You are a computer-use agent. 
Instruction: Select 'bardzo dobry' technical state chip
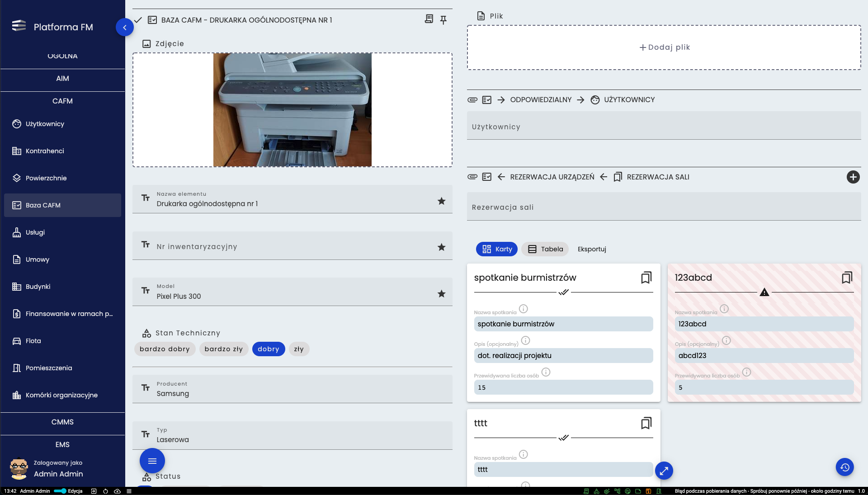coord(165,349)
